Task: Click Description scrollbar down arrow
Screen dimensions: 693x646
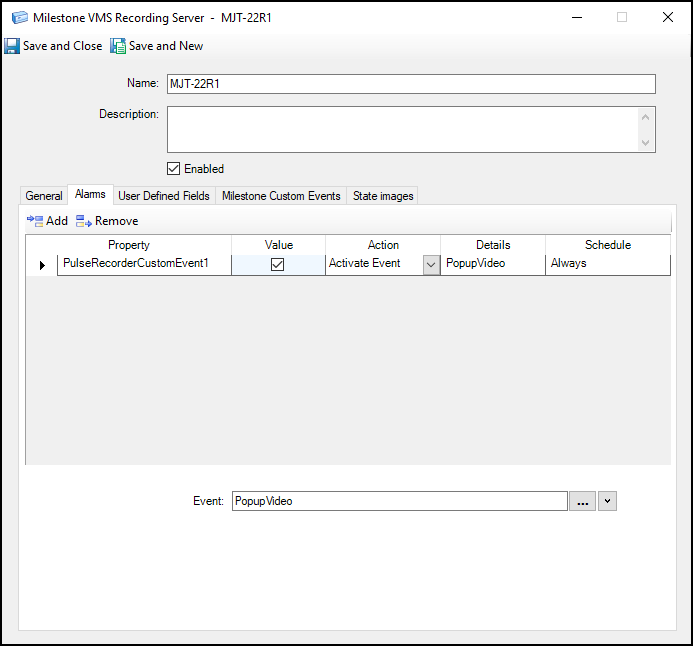Action: (x=645, y=143)
